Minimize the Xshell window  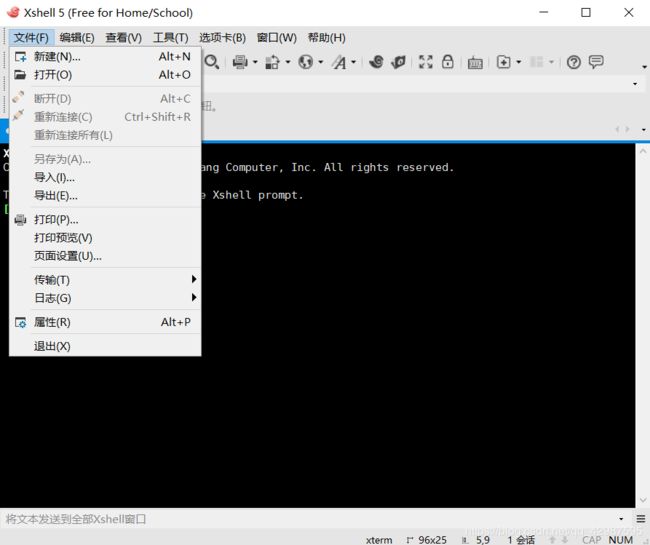tap(543, 12)
